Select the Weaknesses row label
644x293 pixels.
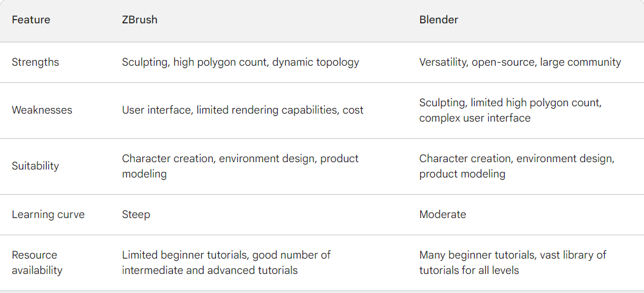point(42,110)
